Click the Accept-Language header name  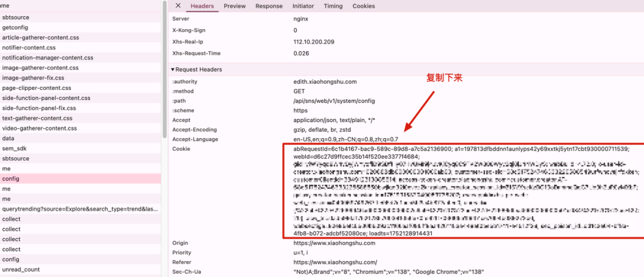(x=195, y=139)
